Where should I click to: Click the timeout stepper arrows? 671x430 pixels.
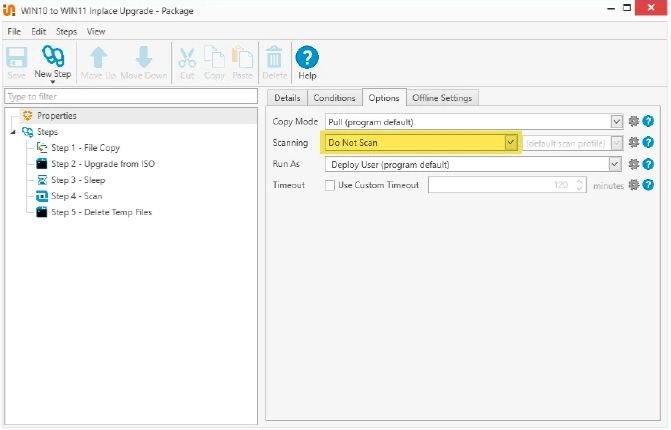coord(579,185)
